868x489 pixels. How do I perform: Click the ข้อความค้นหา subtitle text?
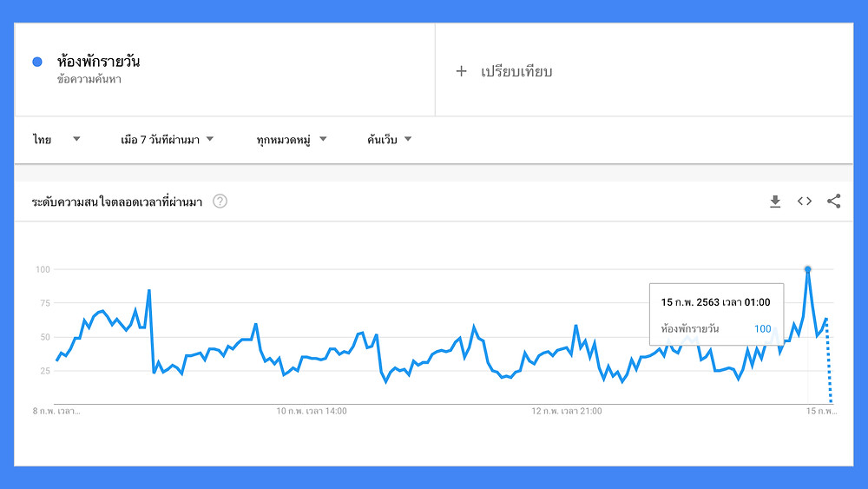[x=89, y=79]
